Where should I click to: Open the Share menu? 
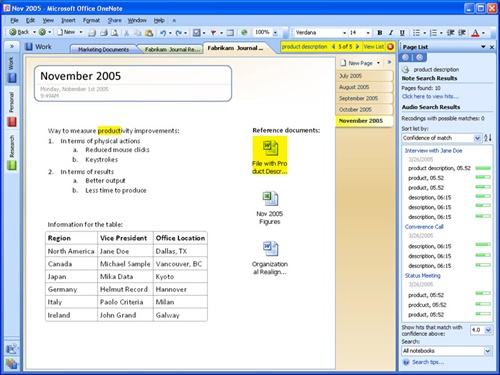(114, 20)
